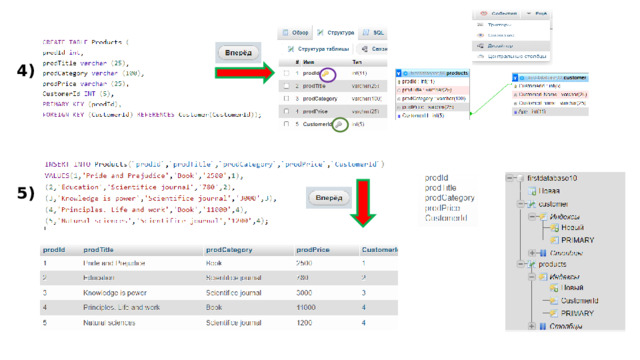Collapse the Индексы node under customer
Image resolution: width=640 pixels, height=360 pixels.
click(x=532, y=216)
